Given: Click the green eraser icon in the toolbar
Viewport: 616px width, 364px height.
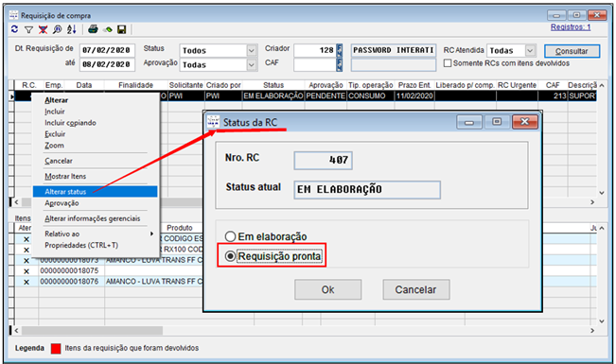Looking at the screenshot, I should pos(108,29).
